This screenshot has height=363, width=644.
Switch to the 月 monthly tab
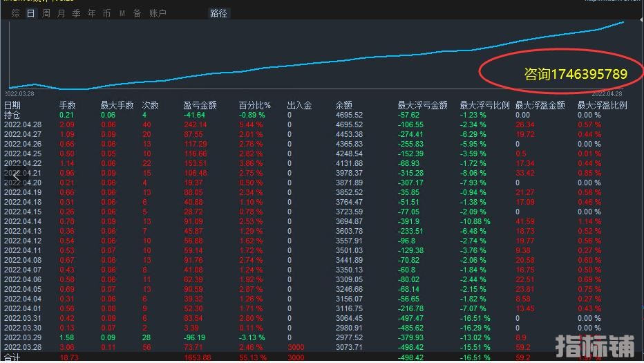point(61,13)
